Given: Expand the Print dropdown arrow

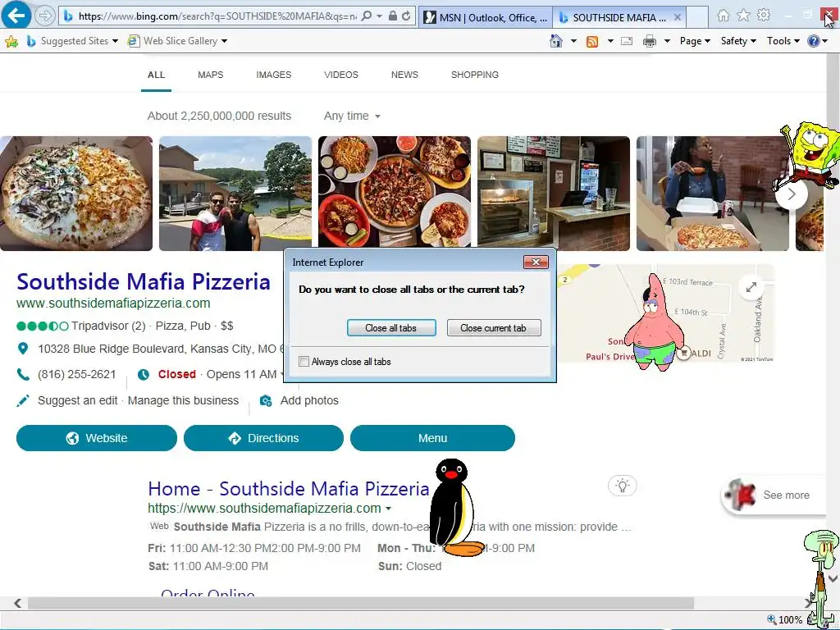Looking at the screenshot, I should pos(668,41).
